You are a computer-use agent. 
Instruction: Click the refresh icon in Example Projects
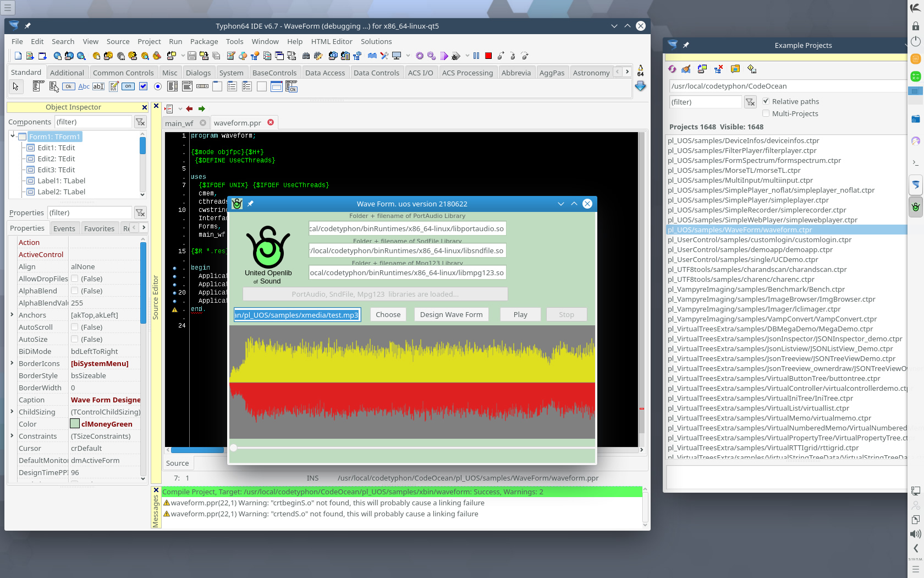pyautogui.click(x=672, y=69)
